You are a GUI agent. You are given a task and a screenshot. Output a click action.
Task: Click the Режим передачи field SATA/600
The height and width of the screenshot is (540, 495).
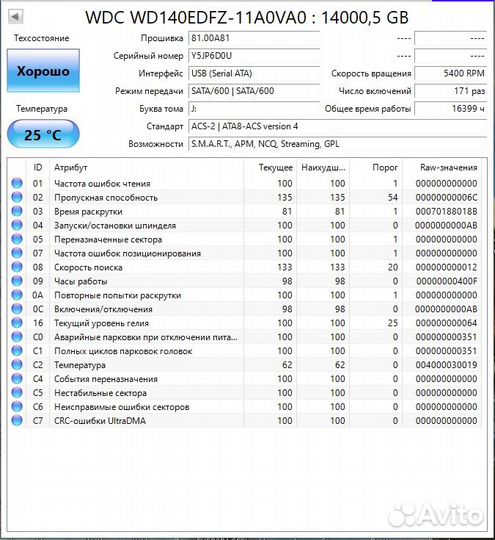254,91
